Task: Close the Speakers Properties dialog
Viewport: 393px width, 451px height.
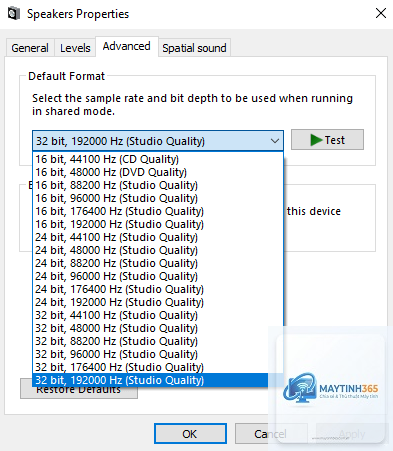Action: [381, 13]
